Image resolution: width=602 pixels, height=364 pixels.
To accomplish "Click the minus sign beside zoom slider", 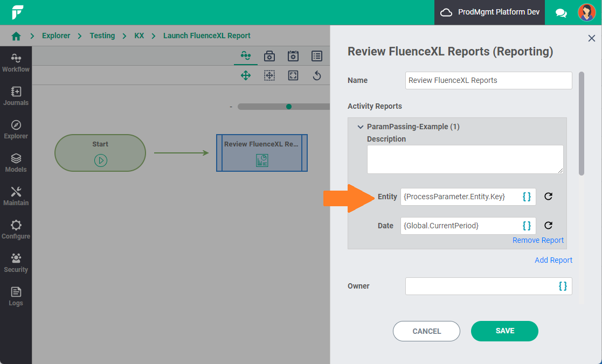I will pos(231,107).
